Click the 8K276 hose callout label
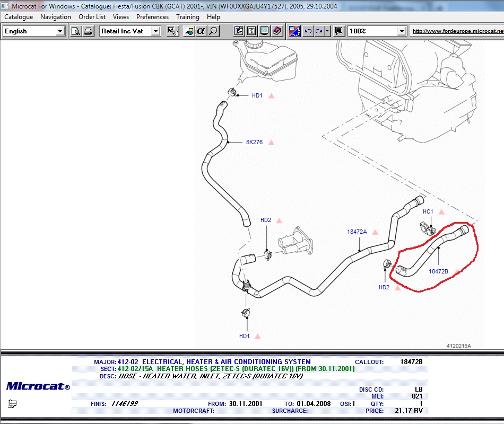This screenshot has width=504, height=425. pyautogui.click(x=254, y=142)
